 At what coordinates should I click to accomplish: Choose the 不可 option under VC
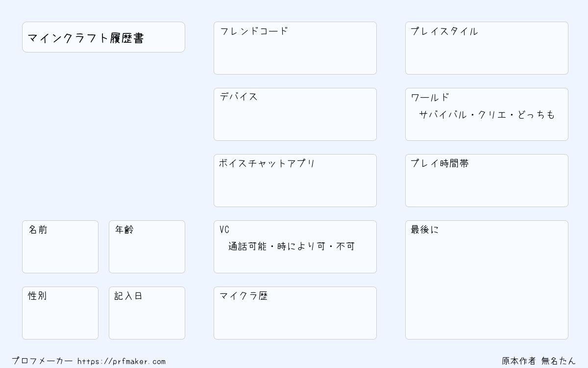(345, 246)
